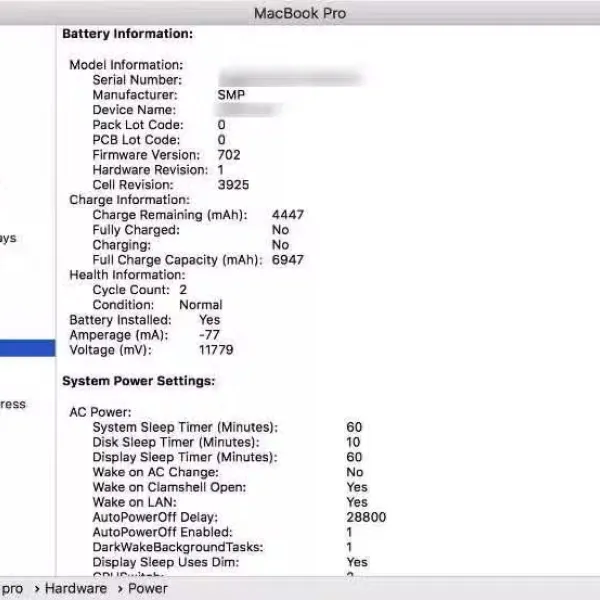
Task: Select Voltage value 11779
Action: (x=216, y=350)
